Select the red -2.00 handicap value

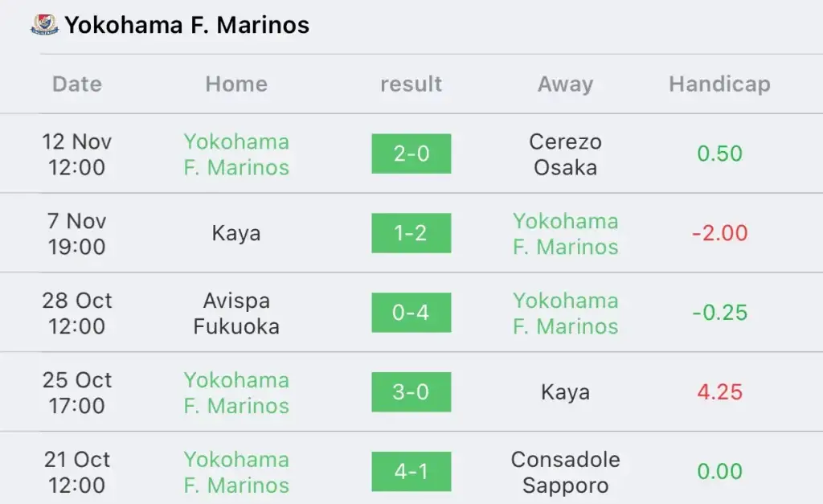[719, 232]
